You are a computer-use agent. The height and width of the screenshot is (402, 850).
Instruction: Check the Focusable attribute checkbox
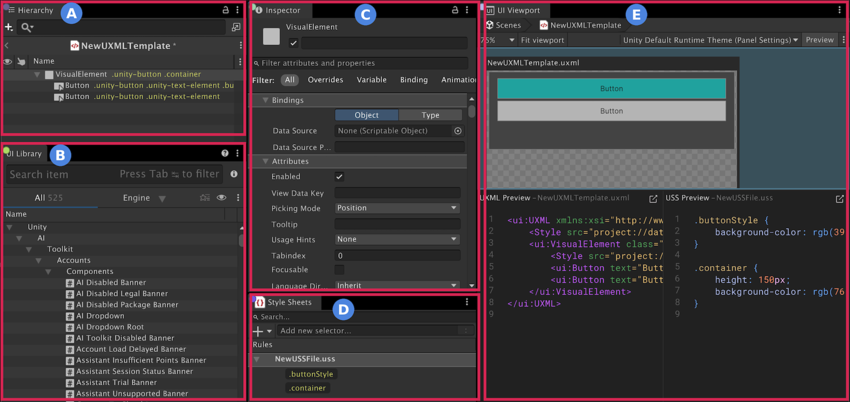[339, 269]
